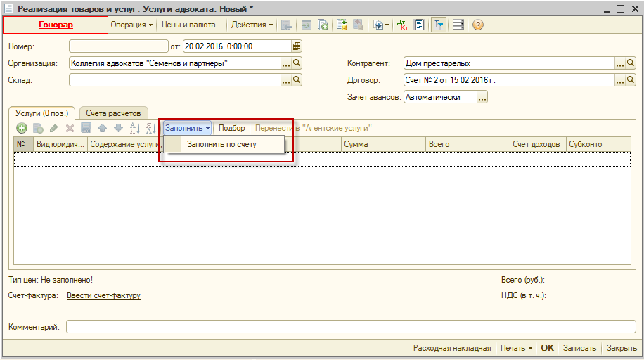This screenshot has width=644, height=360.
Task: Open the Печать dropdown at the bottom
Action: coord(515,348)
